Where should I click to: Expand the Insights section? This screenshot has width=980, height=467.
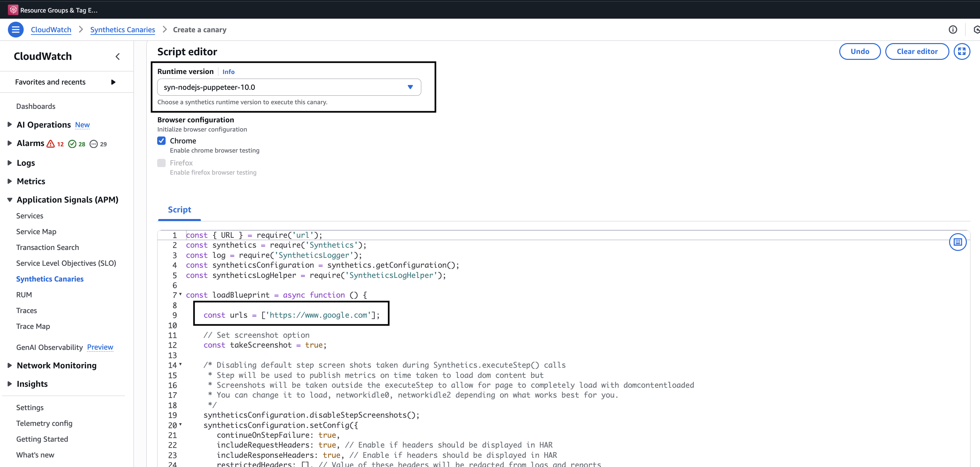[x=10, y=384]
